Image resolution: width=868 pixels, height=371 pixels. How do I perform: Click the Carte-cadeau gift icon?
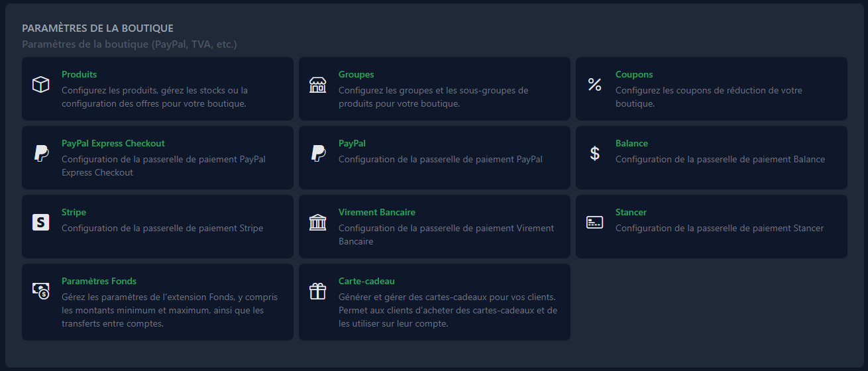click(318, 291)
